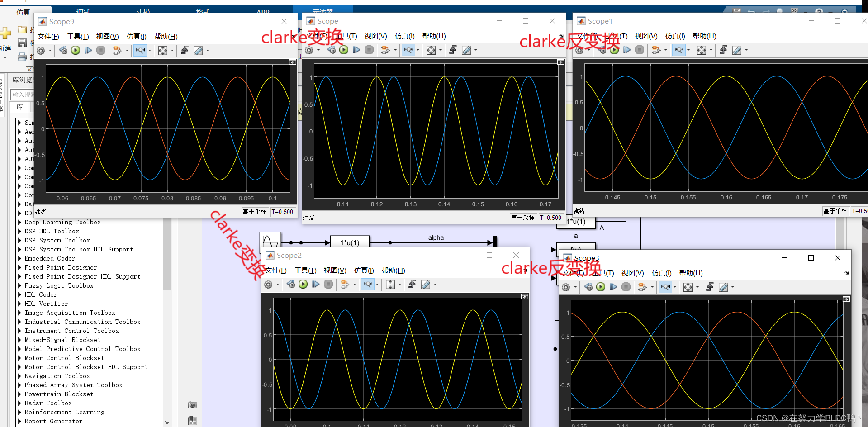Viewport: 868px width, 427px height.
Task: Select Phased Array System Toolbox entry
Action: click(x=73, y=385)
